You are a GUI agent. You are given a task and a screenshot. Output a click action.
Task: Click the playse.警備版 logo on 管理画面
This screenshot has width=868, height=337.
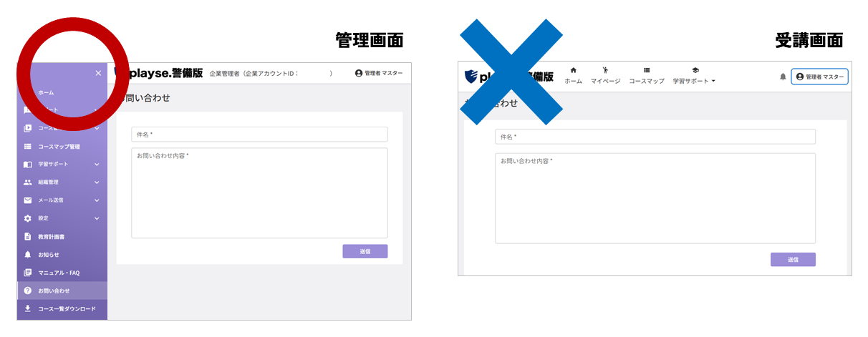(159, 73)
